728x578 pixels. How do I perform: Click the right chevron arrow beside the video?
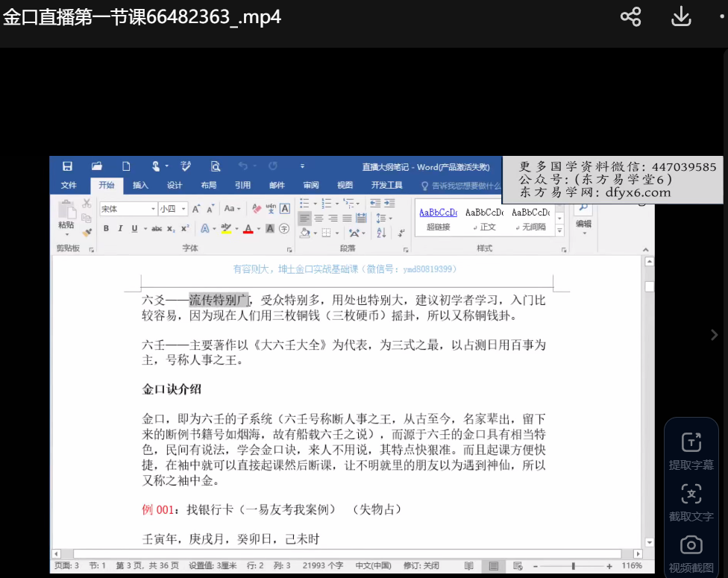pos(714,335)
